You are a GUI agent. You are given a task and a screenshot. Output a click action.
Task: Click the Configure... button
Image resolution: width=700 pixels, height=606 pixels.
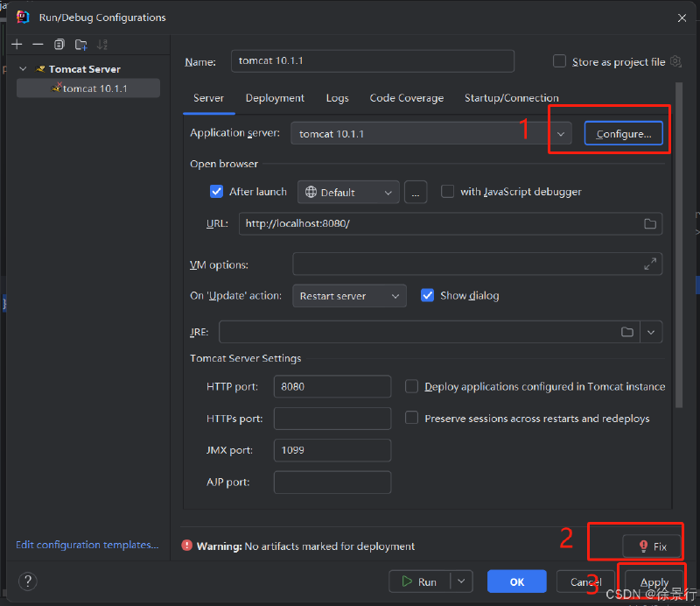pyautogui.click(x=624, y=134)
